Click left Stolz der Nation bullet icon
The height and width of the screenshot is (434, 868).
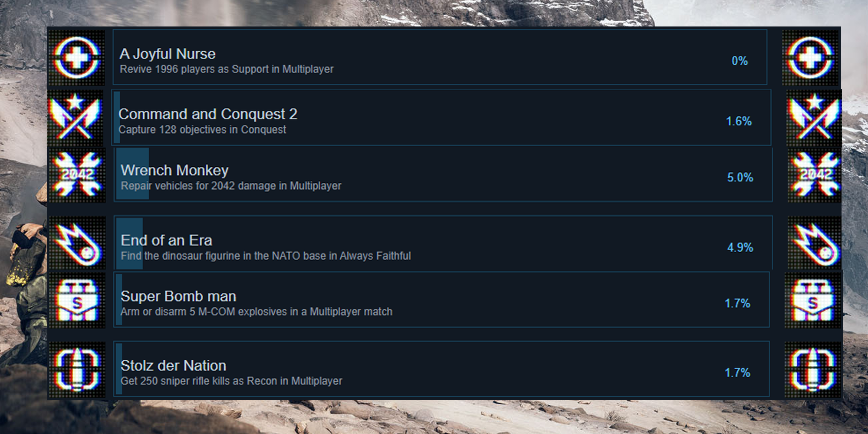77,369
